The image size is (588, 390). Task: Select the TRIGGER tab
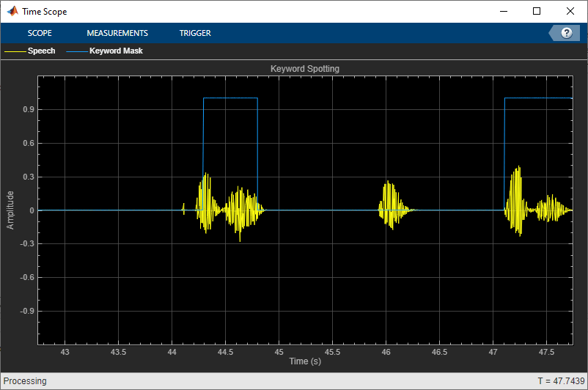(195, 33)
